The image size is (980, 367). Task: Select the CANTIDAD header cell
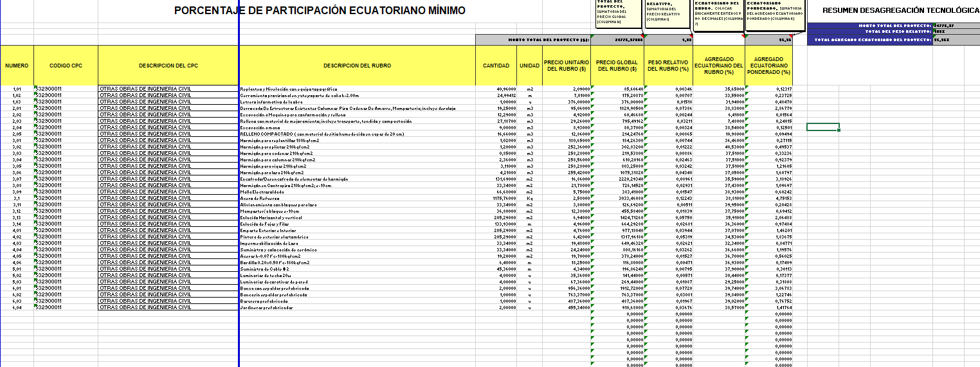tap(496, 66)
